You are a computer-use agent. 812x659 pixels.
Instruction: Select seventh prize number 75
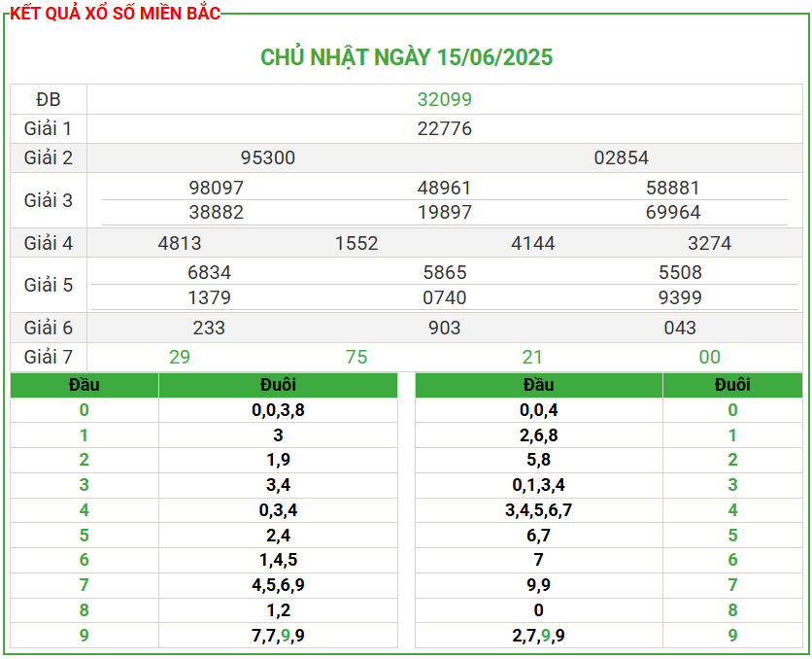tap(356, 357)
